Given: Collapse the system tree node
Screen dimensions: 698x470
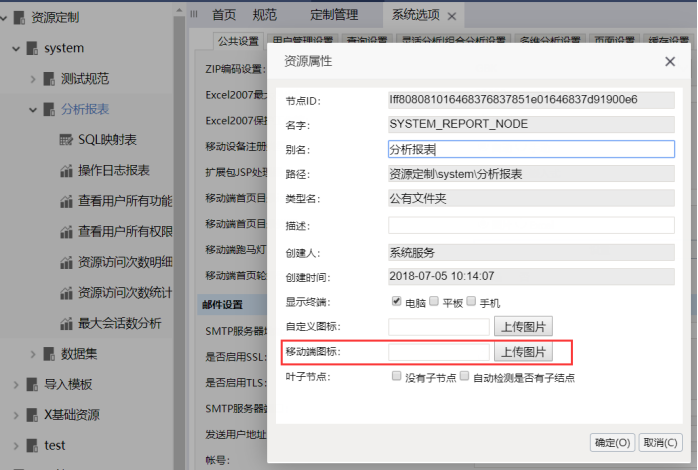Looking at the screenshot, I should 16,49.
